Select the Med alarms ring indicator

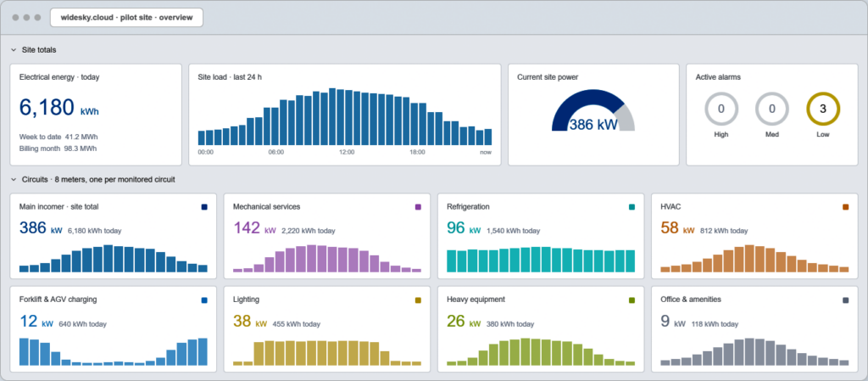pos(771,109)
